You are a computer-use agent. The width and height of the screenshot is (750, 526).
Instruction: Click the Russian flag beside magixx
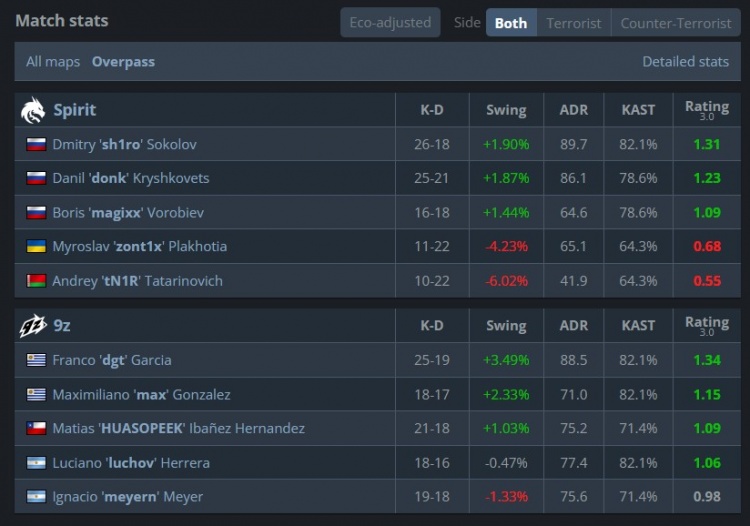[x=36, y=212]
